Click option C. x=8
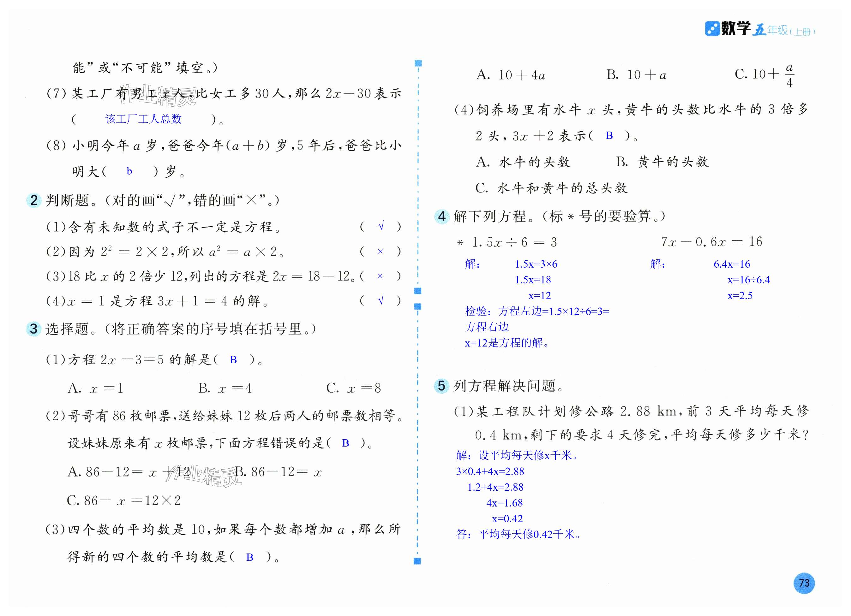 (354, 388)
